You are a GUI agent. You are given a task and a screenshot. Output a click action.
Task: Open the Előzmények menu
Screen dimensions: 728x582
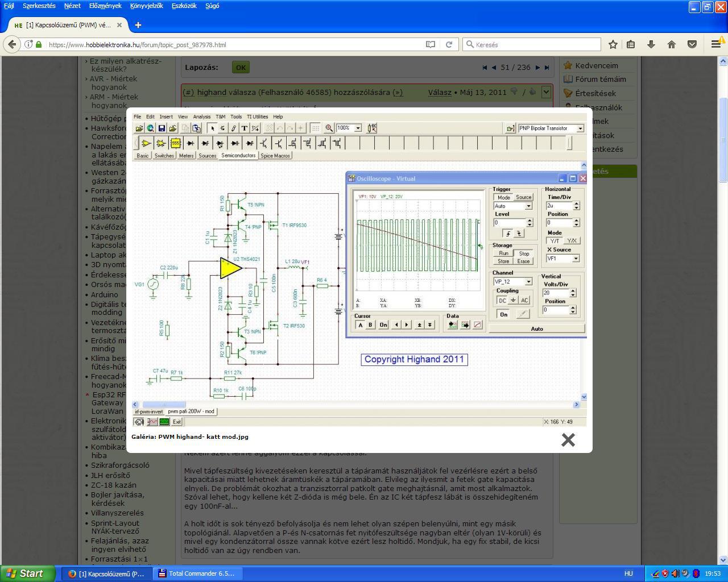(x=105, y=6)
